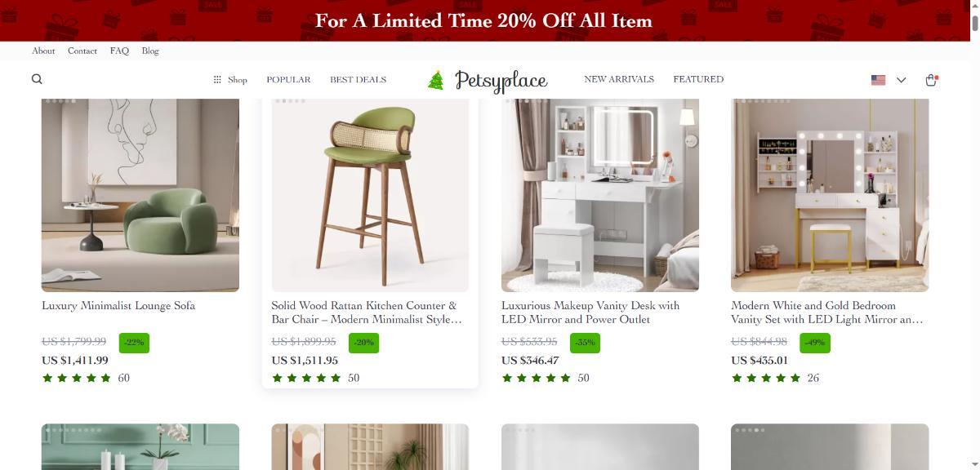Image resolution: width=980 pixels, height=470 pixels.
Task: Open the shopping bag cart icon
Action: tap(931, 79)
